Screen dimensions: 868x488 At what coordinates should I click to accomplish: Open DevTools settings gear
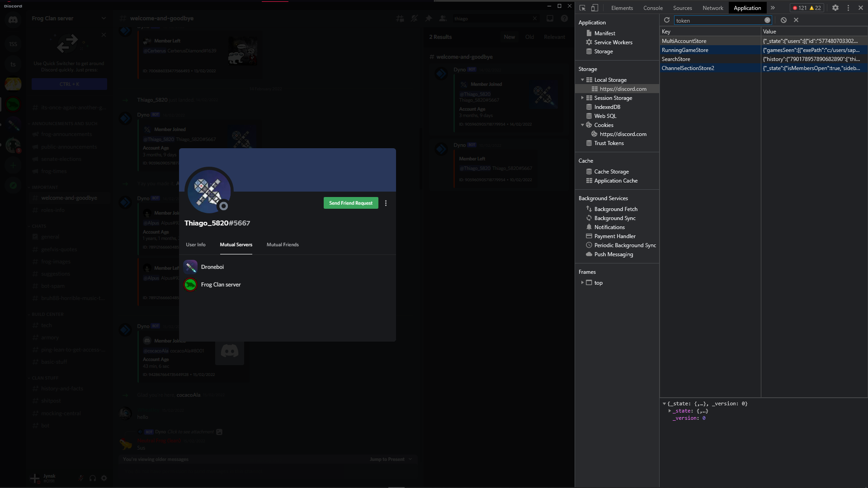pyautogui.click(x=835, y=8)
